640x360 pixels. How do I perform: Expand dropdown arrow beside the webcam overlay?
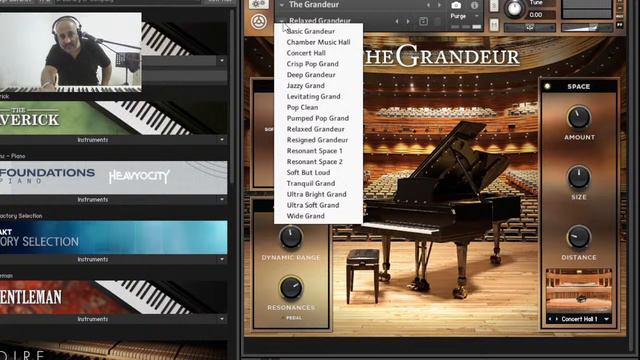coord(222,60)
